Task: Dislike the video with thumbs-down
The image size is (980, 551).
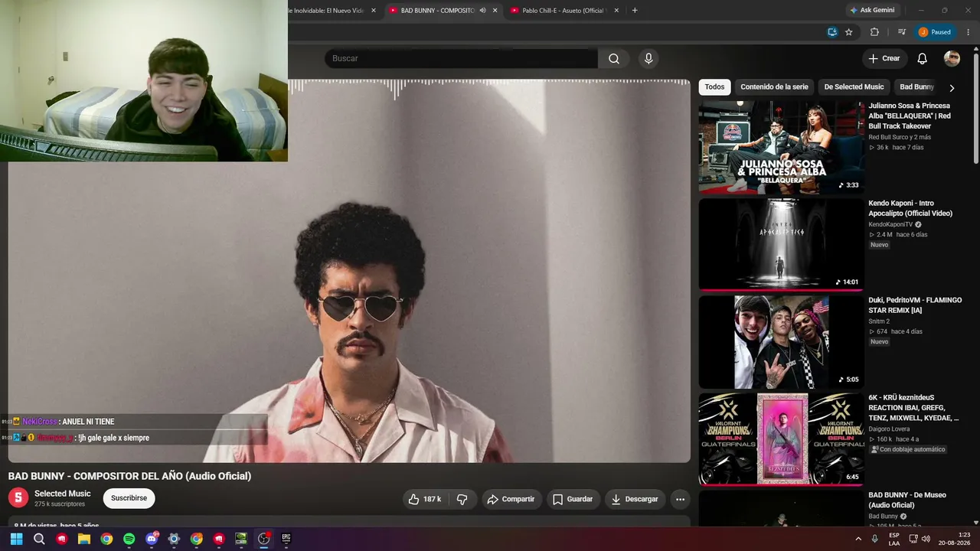Action: 462,499
